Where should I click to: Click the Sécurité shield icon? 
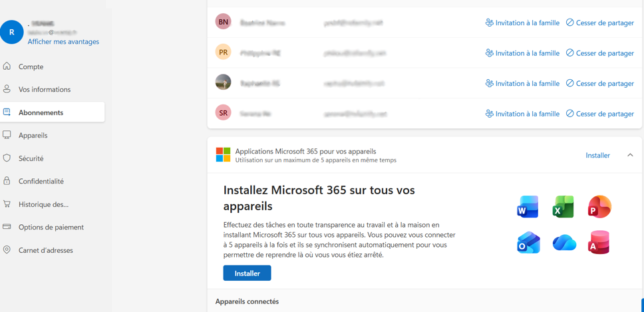(7, 158)
